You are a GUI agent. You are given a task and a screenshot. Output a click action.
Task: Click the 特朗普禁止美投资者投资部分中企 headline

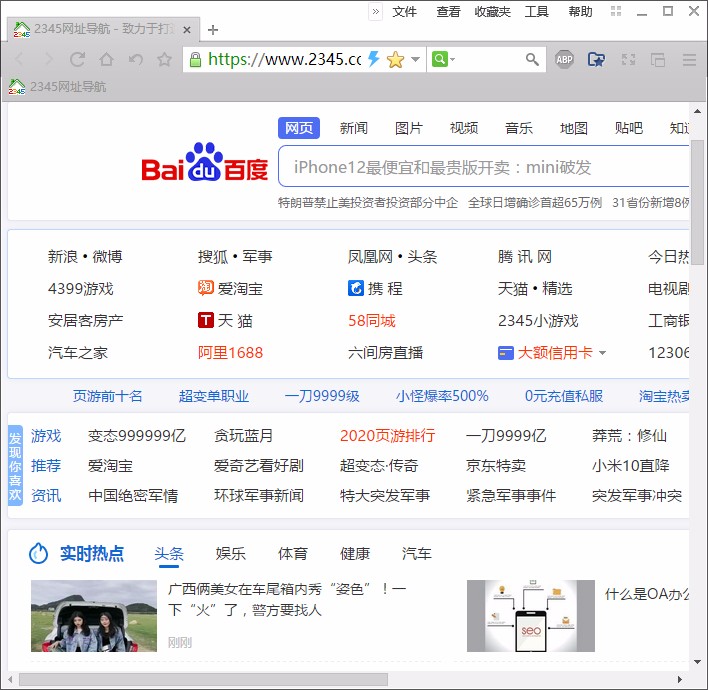(x=368, y=202)
